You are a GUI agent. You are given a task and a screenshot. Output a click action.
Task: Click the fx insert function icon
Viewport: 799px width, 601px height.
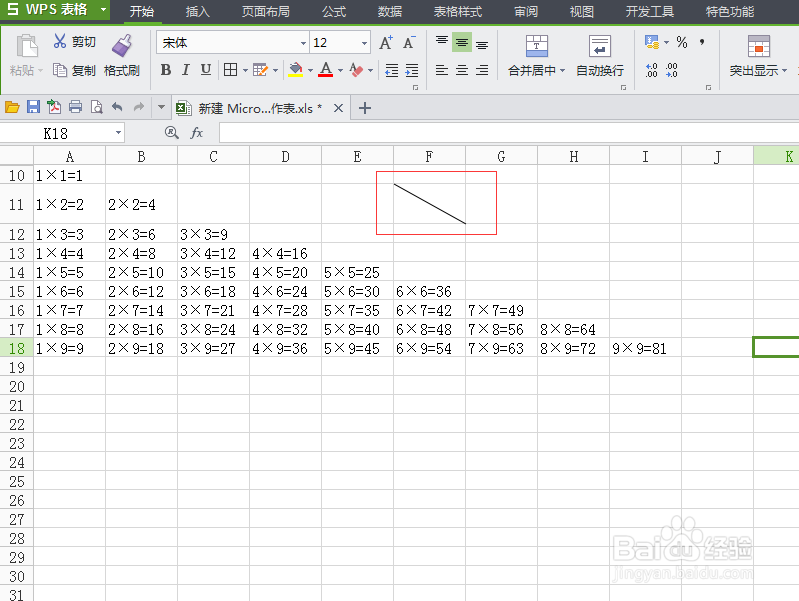(x=196, y=133)
